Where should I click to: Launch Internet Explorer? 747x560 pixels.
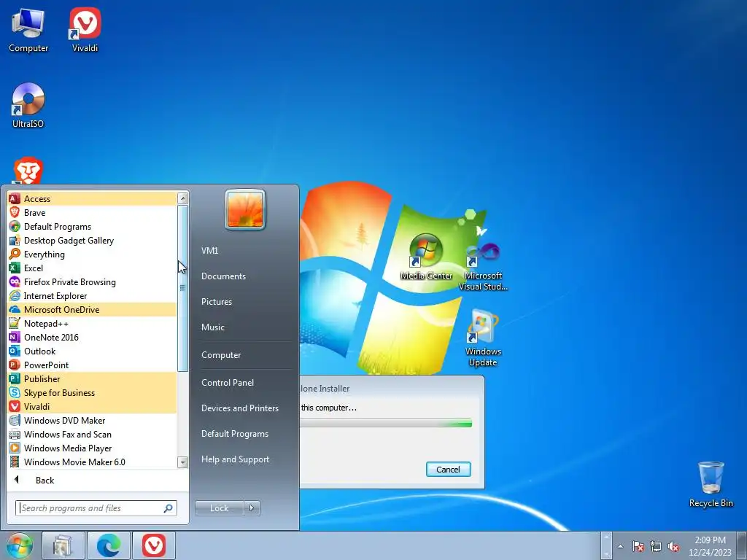coord(91,296)
